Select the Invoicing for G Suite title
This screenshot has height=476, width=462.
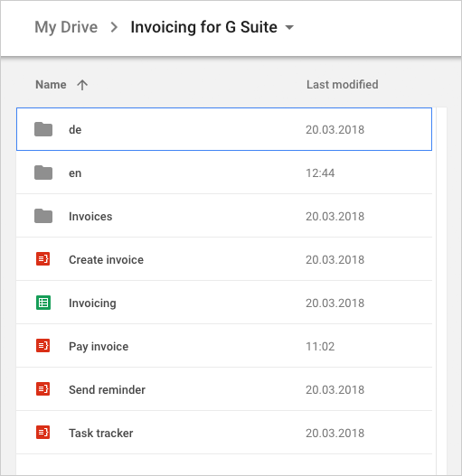click(203, 27)
